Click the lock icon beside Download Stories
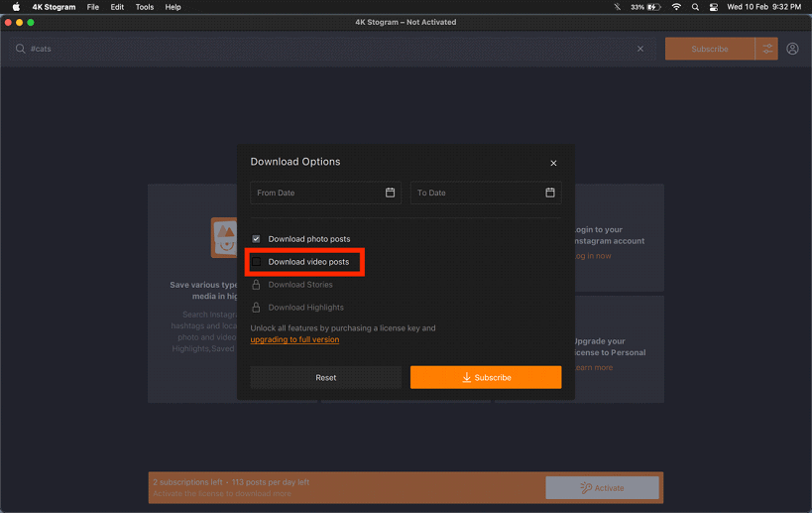 click(256, 285)
